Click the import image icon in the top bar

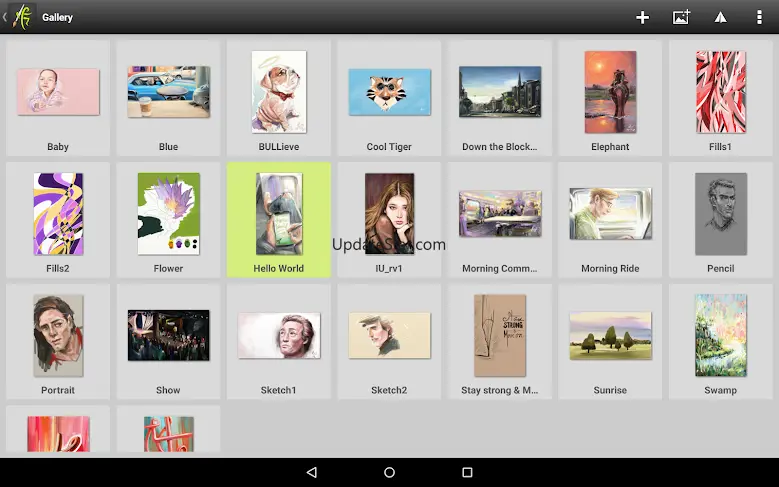coord(682,17)
